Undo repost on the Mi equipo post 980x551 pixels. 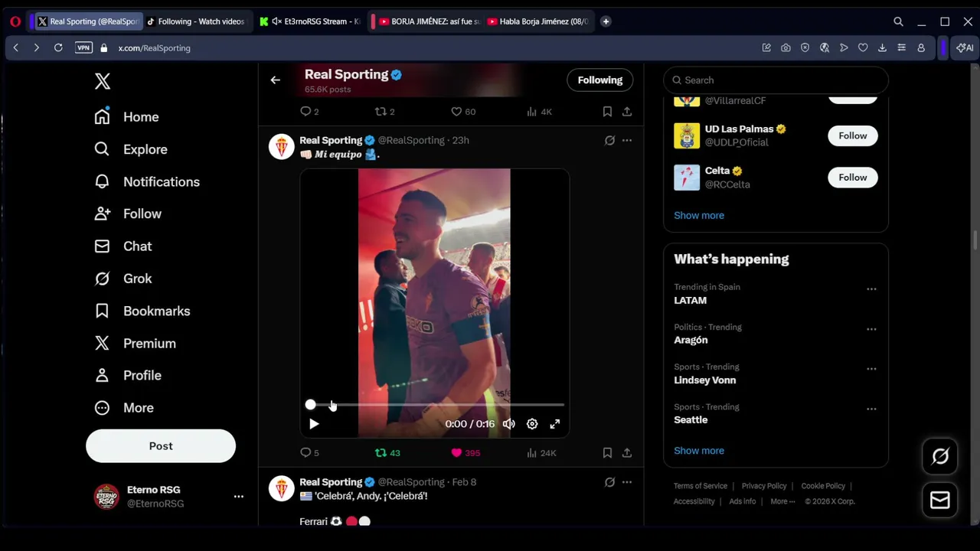[x=387, y=453]
